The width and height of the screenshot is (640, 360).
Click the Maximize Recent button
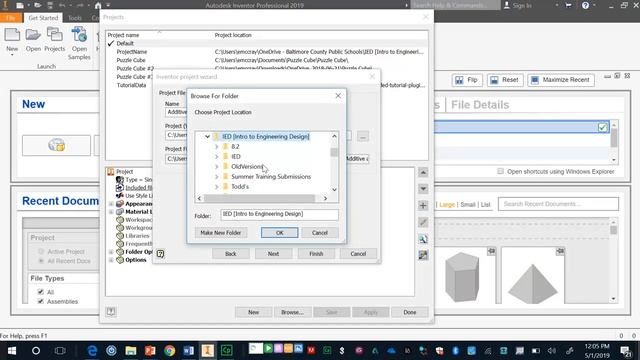pyautogui.click(x=561, y=80)
